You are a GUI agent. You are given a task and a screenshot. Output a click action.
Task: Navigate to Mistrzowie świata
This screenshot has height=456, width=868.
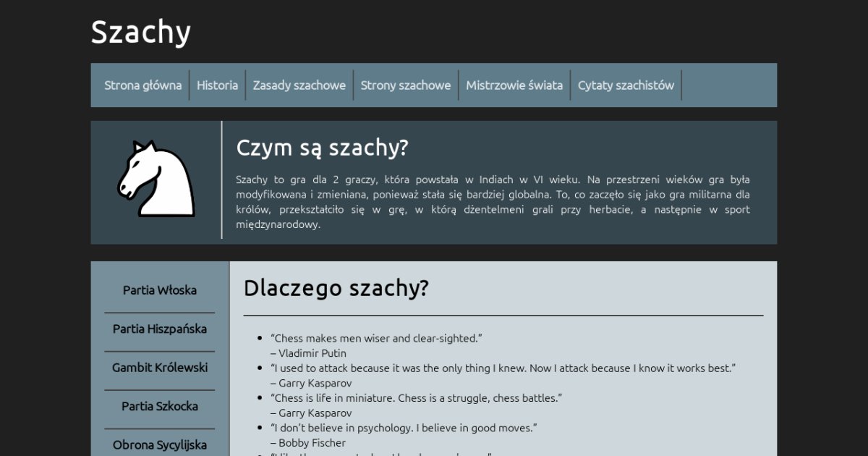(x=514, y=85)
